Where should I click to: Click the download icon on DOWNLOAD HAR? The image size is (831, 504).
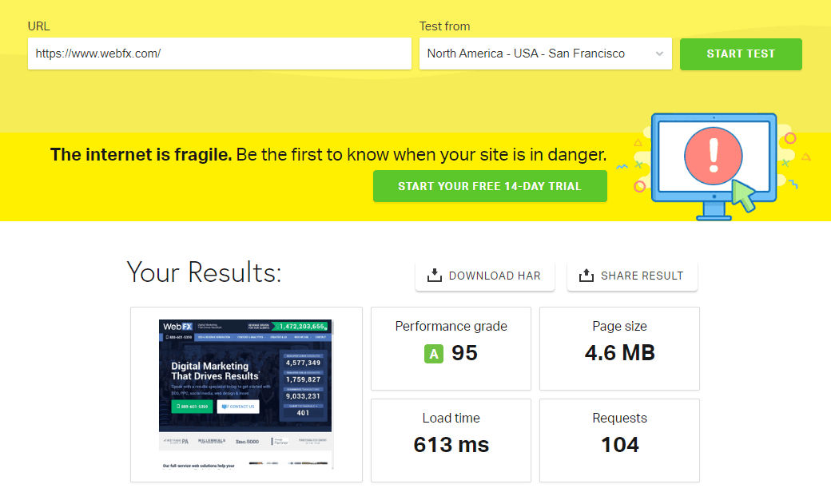(434, 275)
